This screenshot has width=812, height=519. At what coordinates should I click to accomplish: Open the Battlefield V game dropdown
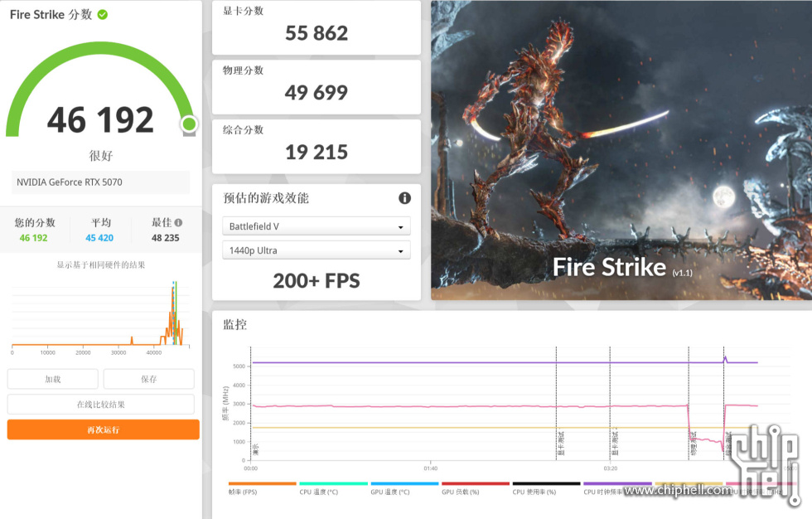point(317,226)
